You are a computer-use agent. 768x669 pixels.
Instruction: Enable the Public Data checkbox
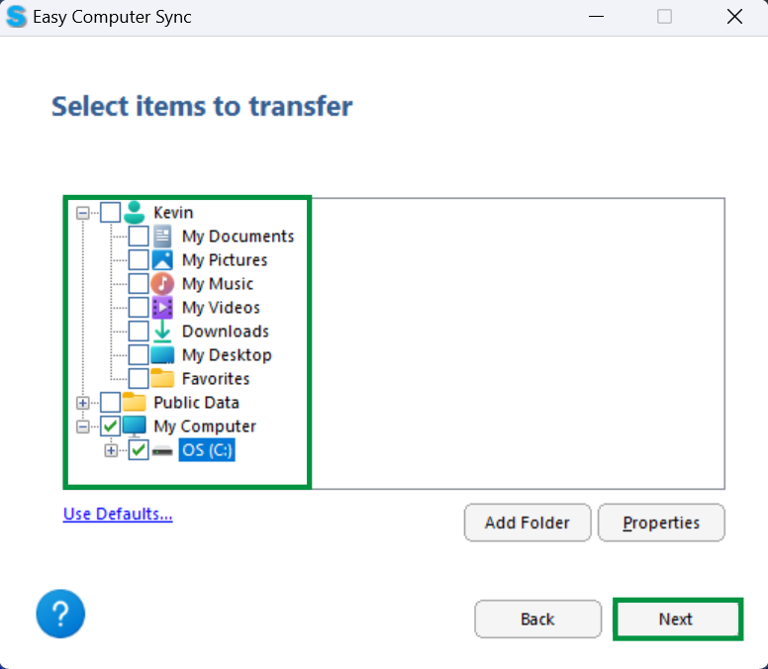pyautogui.click(x=110, y=403)
